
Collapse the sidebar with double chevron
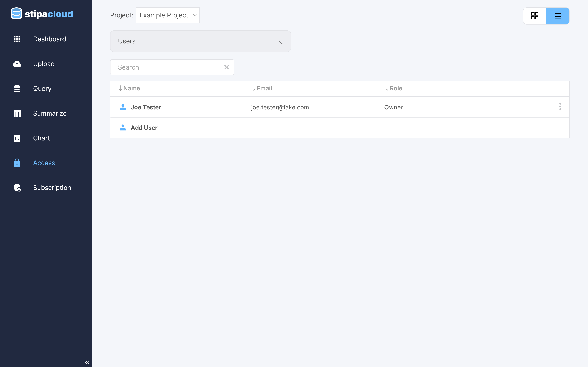tap(87, 362)
